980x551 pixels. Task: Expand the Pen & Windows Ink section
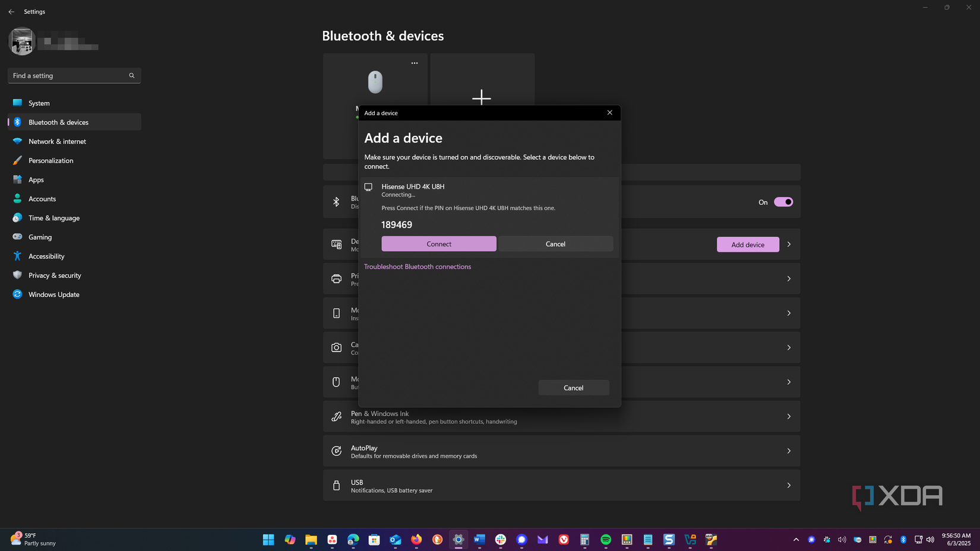[789, 416]
